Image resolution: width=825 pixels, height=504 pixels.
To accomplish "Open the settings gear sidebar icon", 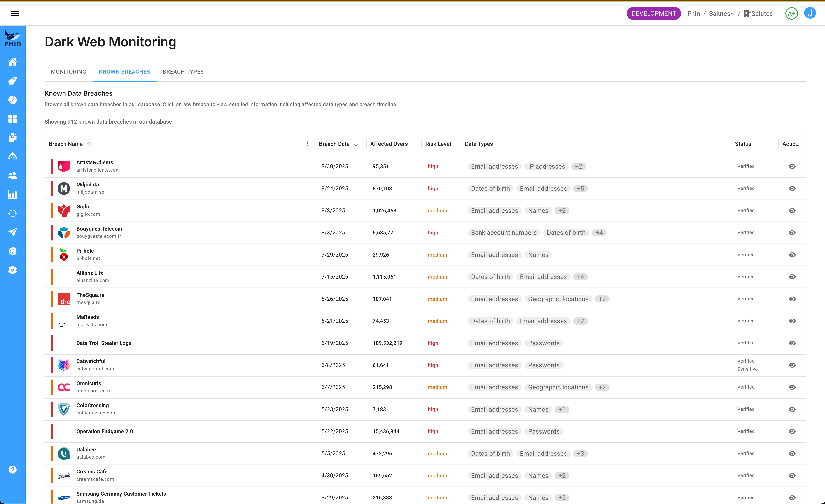I will coord(13,270).
